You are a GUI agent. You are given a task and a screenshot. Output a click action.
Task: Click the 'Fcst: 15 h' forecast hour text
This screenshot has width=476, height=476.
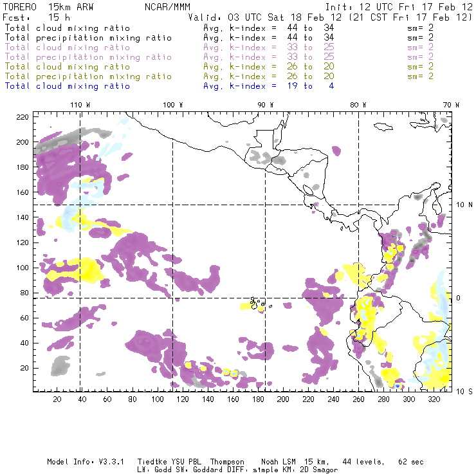[x=36, y=17]
